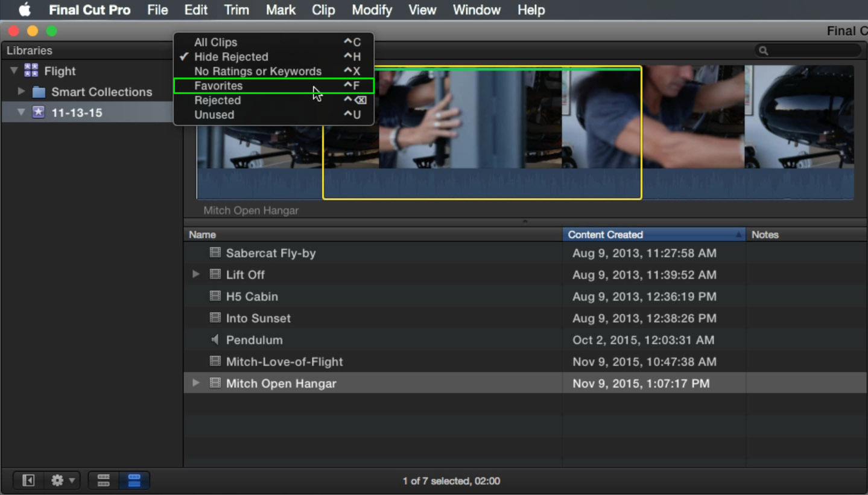Click the Mitch Open Hangar filmstrip icon
Viewport: 868px width, 495px height.
point(215,383)
